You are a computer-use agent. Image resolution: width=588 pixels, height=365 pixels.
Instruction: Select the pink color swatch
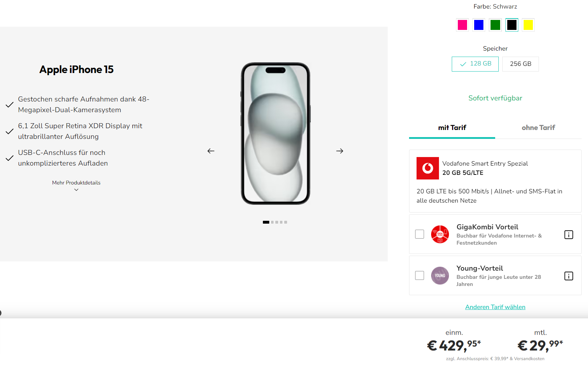(x=462, y=25)
